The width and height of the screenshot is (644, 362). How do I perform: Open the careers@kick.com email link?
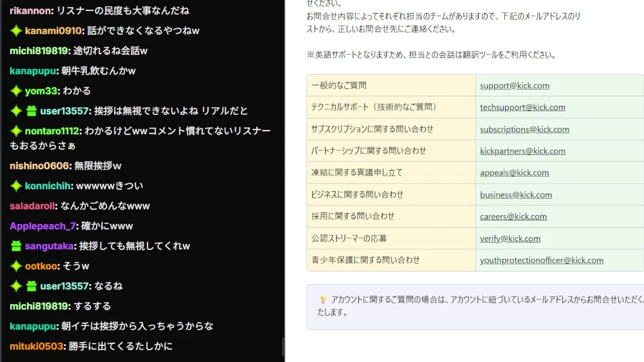(x=513, y=216)
